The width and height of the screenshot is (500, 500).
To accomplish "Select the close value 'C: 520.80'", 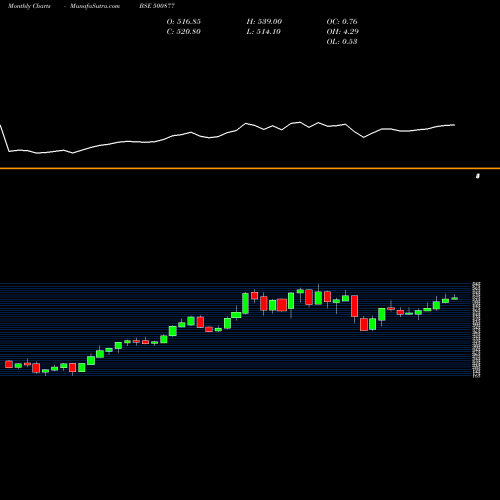I will tap(184, 32).
